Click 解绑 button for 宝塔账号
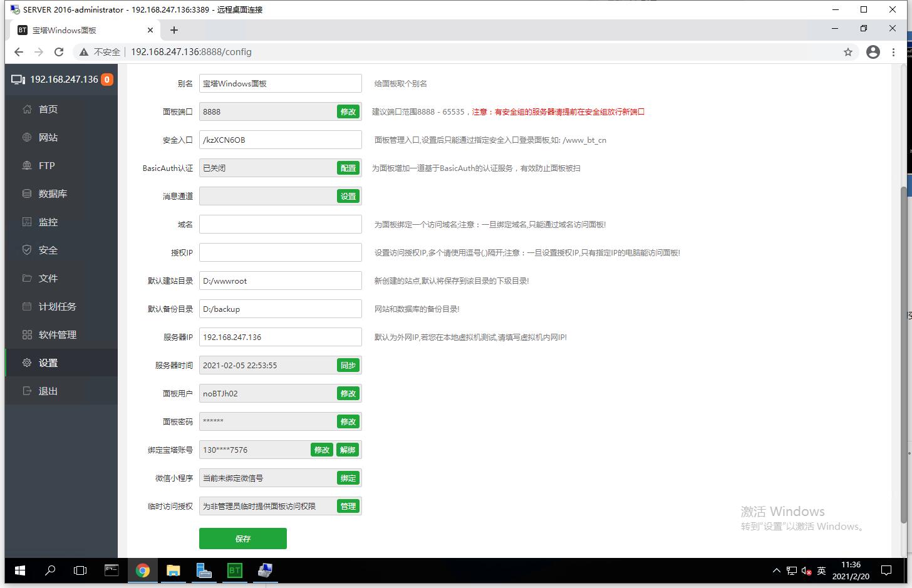The image size is (912, 588). tap(348, 450)
